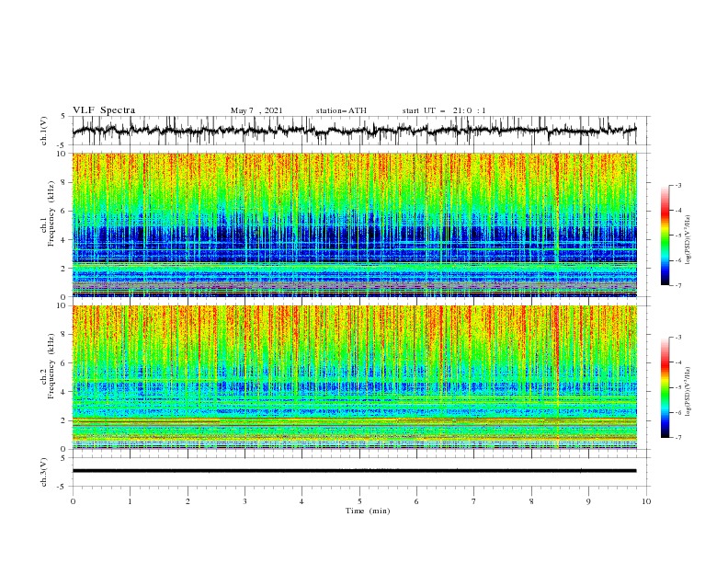
Task: Click the "-7" tick on lower colorbar
Action: [x=677, y=438]
